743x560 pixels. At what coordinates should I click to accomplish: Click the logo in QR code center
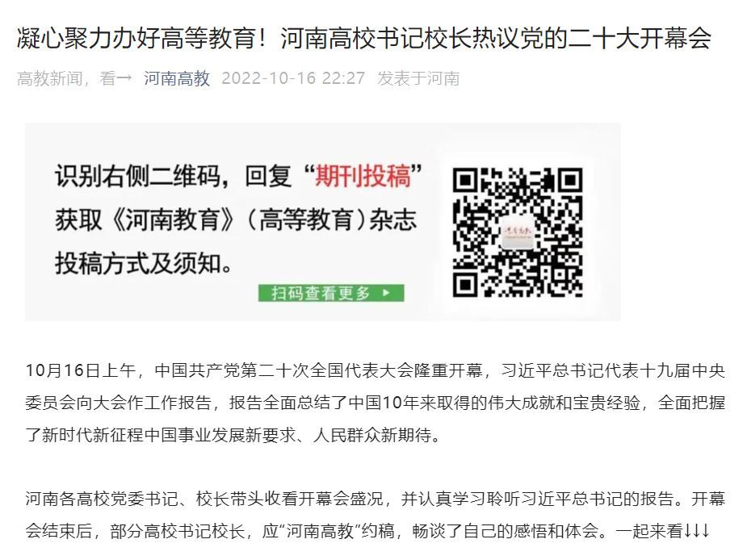pos(518,232)
